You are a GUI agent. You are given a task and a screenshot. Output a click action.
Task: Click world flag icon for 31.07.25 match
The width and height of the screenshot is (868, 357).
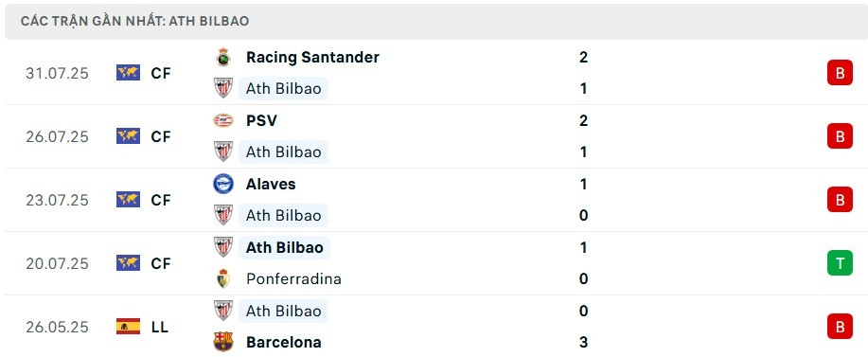(x=128, y=73)
